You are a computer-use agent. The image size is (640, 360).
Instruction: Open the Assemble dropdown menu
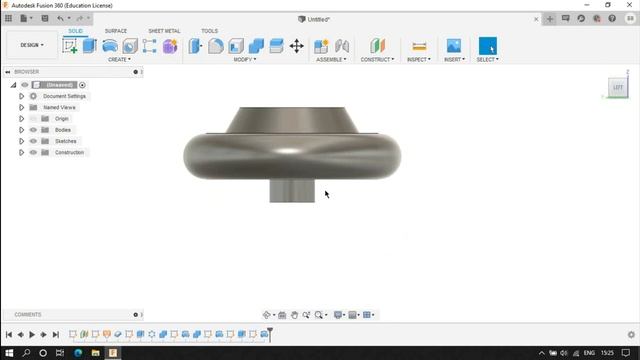point(331,60)
